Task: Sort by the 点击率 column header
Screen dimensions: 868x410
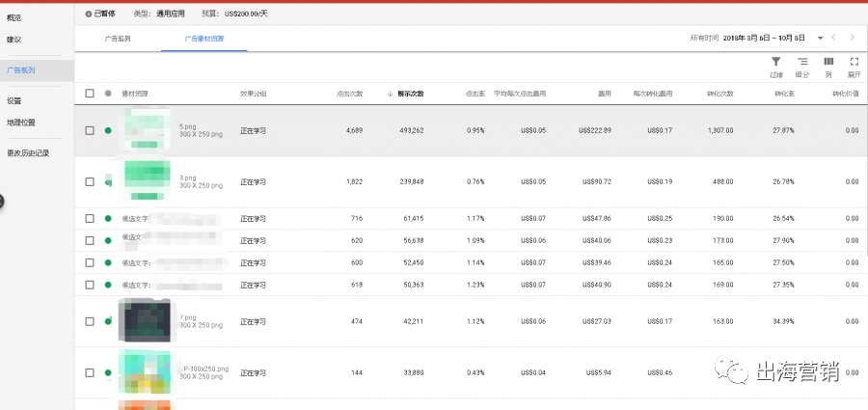Action: 475,94
